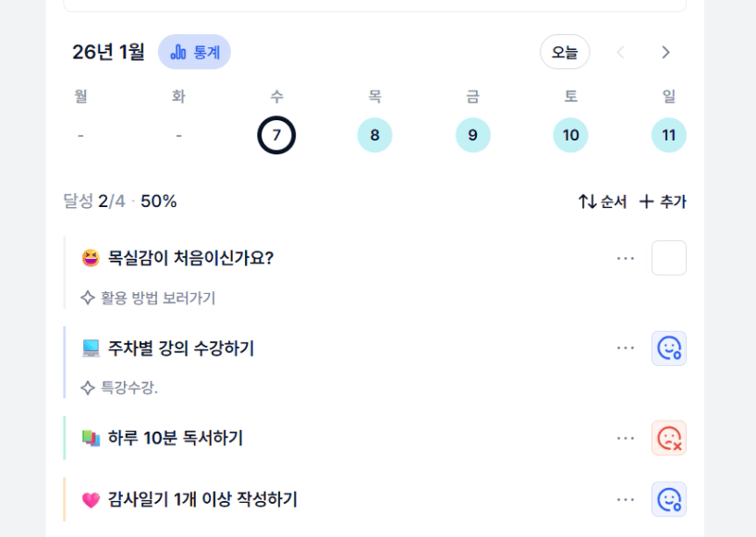The width and height of the screenshot is (756, 537).
Task: Open more options for 목실감이 처음이신가요?
Action: click(626, 258)
